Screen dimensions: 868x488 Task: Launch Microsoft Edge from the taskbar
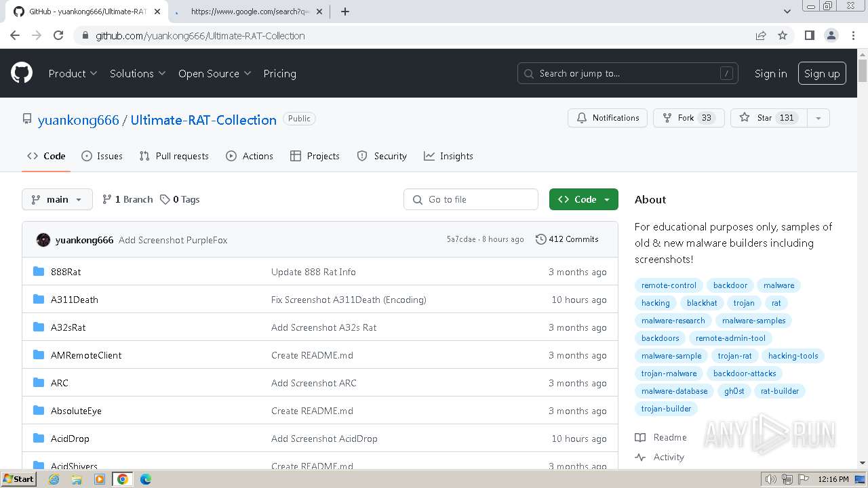145,479
